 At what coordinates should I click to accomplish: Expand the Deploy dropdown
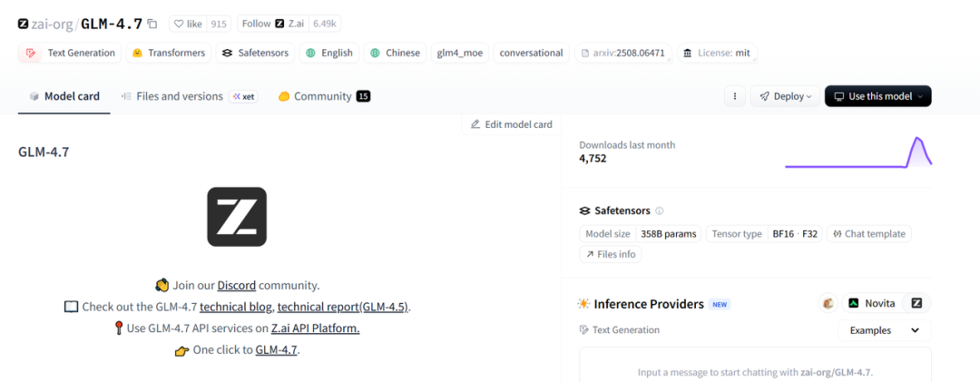(785, 96)
